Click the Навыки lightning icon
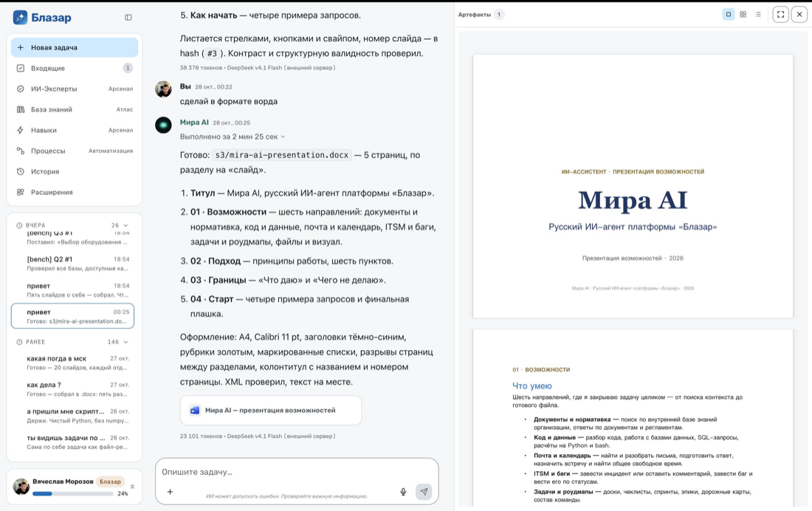 pos(20,130)
